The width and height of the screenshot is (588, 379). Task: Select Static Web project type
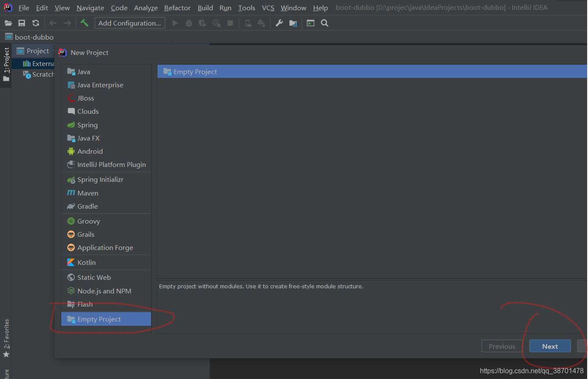pyautogui.click(x=106, y=277)
